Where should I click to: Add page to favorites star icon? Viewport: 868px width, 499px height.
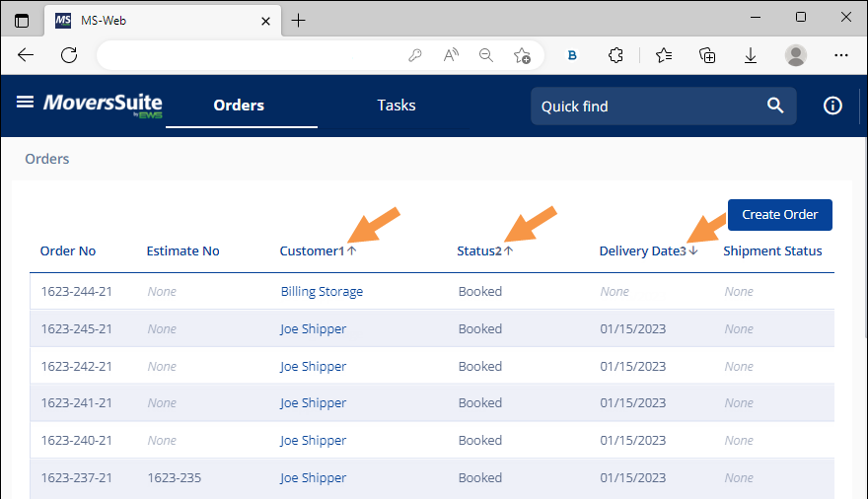coord(522,55)
